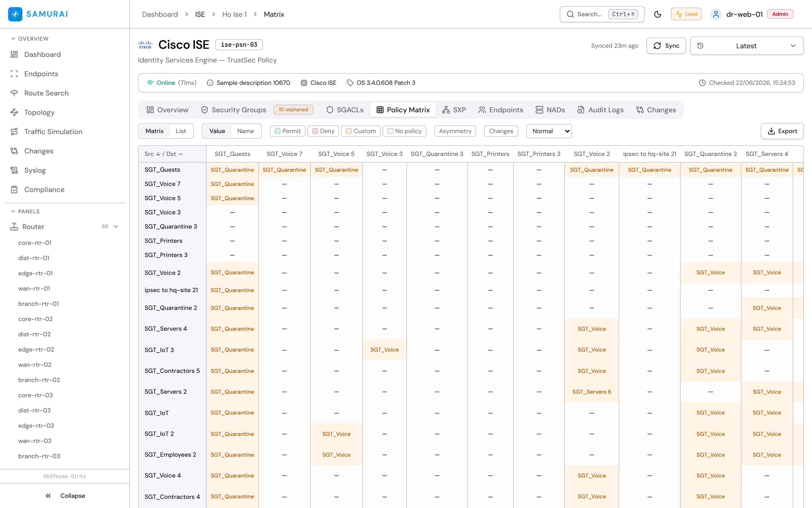812x508 pixels.
Task: Open the Changes tab in the tab bar
Action: click(x=656, y=110)
